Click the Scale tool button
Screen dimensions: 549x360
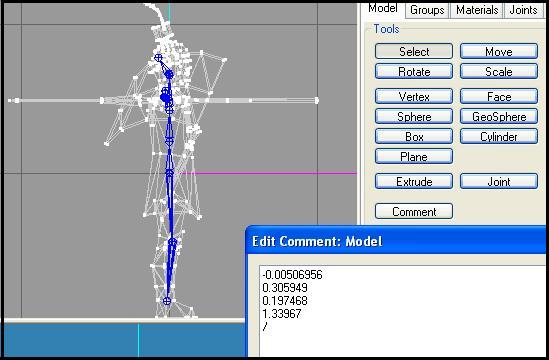[499, 71]
